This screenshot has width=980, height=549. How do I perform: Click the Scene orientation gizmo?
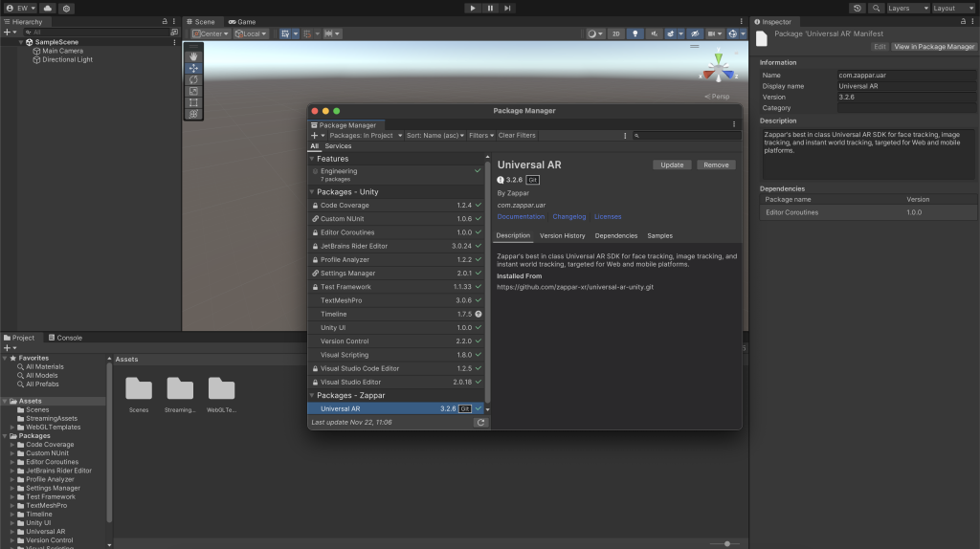(718, 68)
